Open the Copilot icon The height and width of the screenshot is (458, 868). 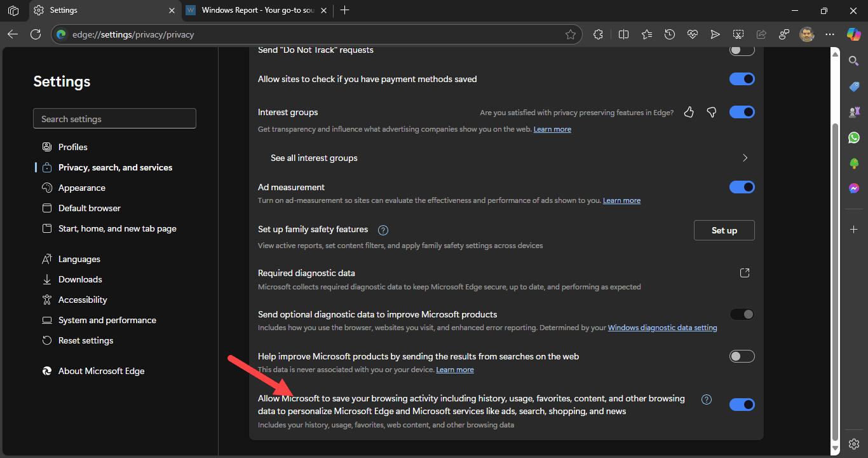[853, 34]
